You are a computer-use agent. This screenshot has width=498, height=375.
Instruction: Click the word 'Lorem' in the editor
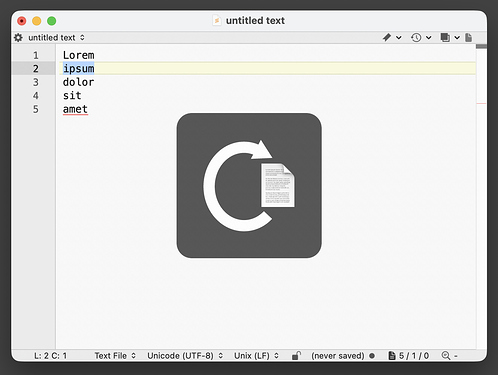tap(79, 55)
